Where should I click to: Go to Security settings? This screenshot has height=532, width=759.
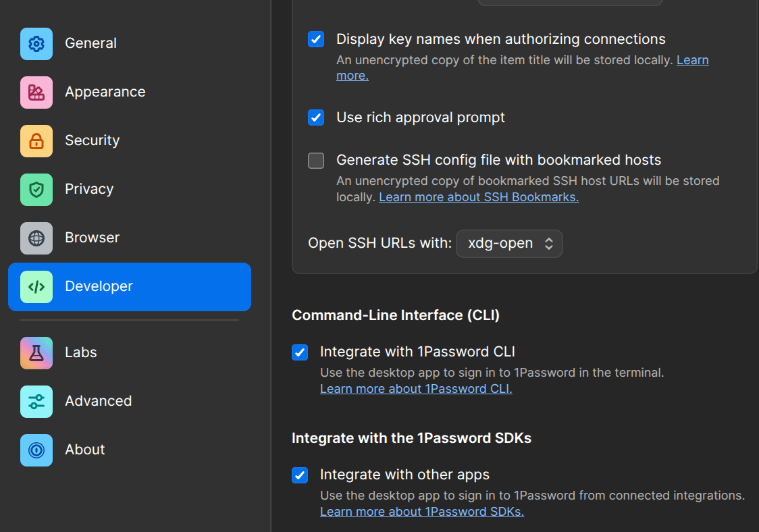[130, 141]
